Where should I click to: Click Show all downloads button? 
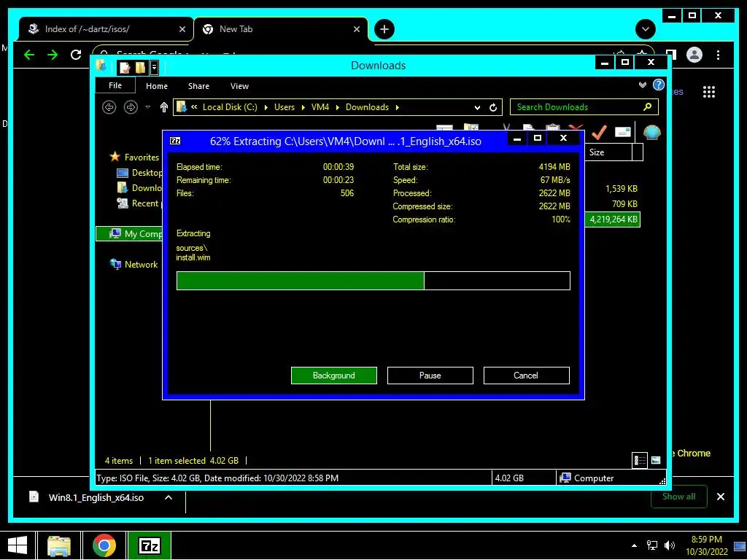pyautogui.click(x=678, y=497)
